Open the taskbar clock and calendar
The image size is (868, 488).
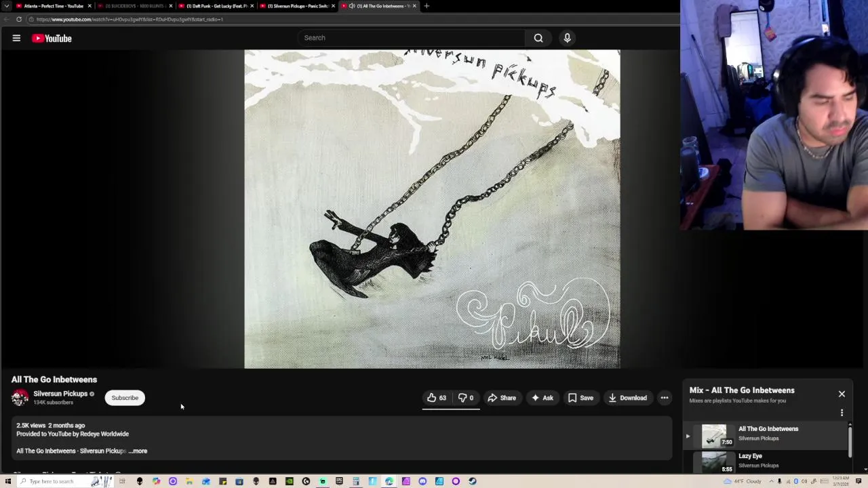pos(841,481)
